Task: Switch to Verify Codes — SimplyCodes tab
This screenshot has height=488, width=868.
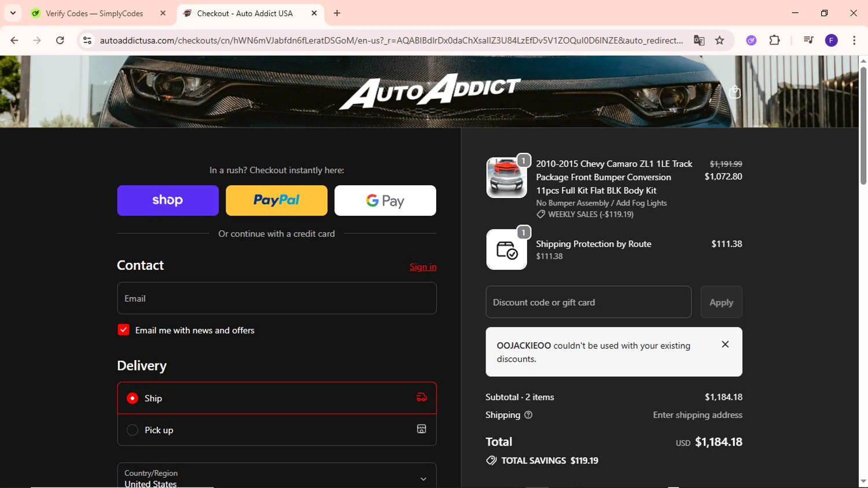Action: (94, 13)
